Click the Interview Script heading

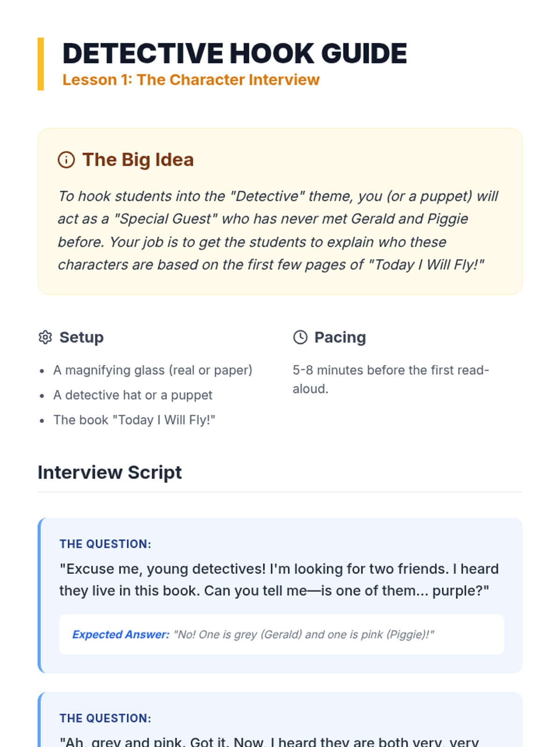[110, 472]
